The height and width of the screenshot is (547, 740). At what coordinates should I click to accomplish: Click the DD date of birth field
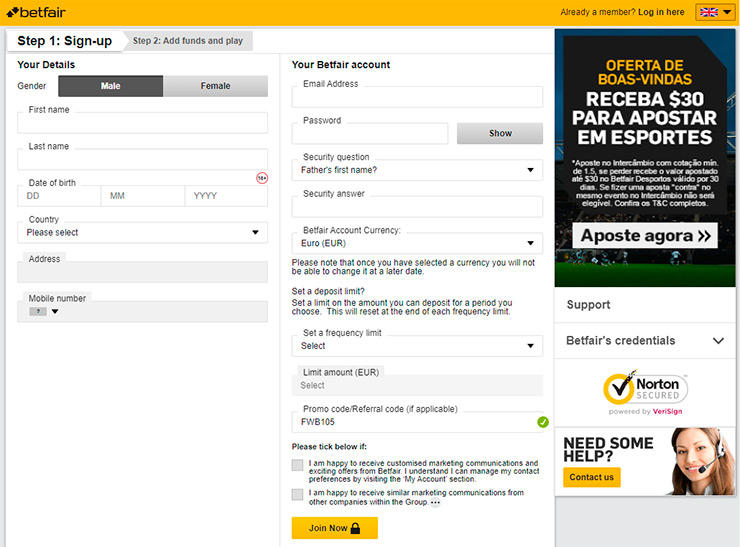[59, 196]
